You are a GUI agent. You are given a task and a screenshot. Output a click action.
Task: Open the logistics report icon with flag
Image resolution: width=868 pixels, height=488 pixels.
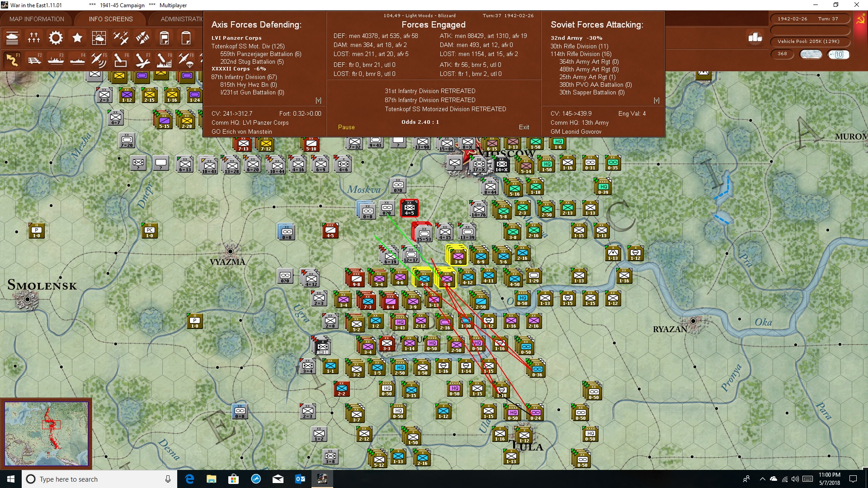click(164, 38)
